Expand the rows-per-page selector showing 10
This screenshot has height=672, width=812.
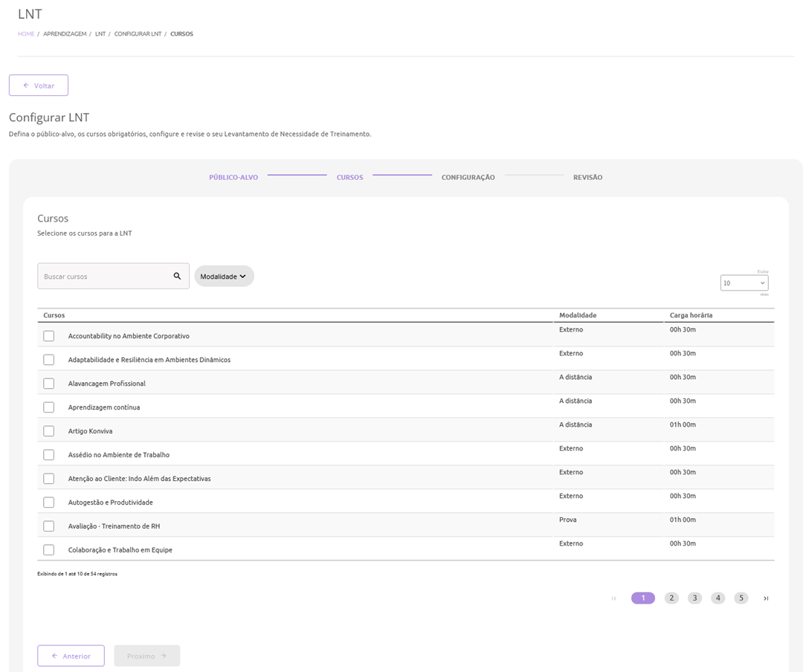click(744, 283)
